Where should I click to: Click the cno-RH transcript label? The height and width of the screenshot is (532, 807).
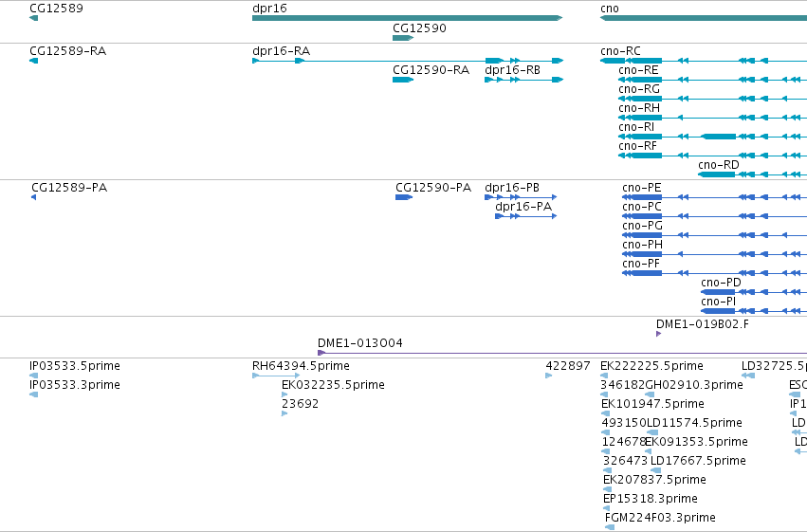(639, 108)
